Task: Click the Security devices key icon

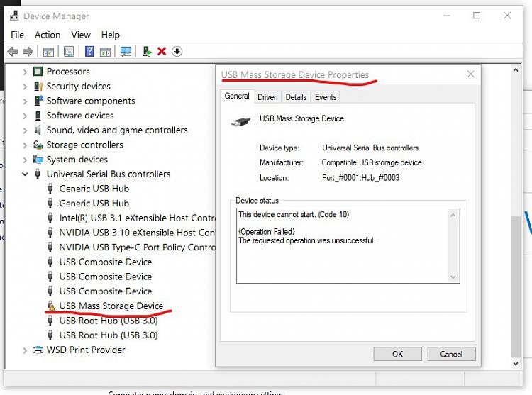Action: [x=38, y=86]
